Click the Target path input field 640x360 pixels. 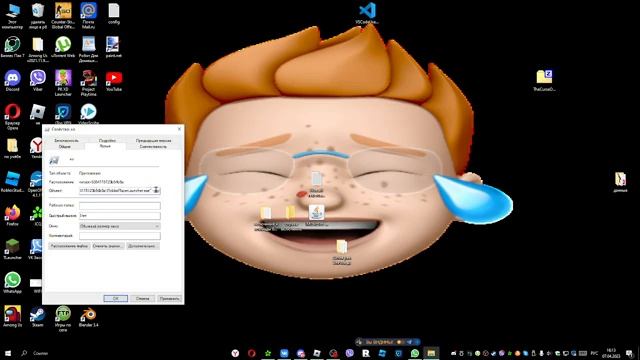pyautogui.click(x=120, y=190)
